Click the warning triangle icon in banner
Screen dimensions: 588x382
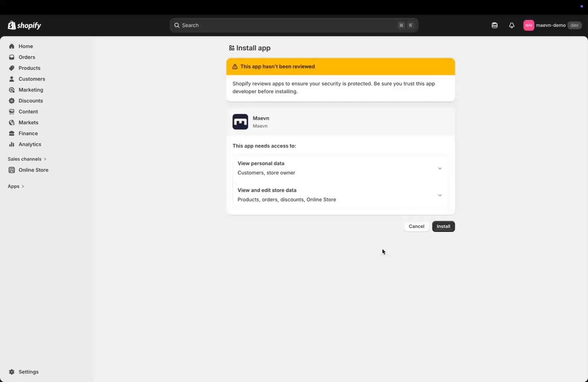click(235, 66)
